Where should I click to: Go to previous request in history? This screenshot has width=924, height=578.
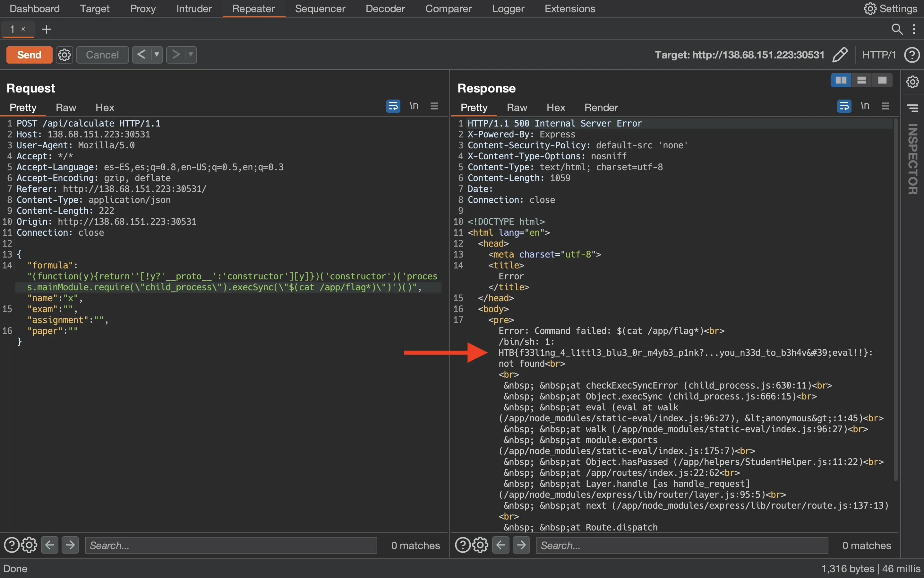(142, 55)
